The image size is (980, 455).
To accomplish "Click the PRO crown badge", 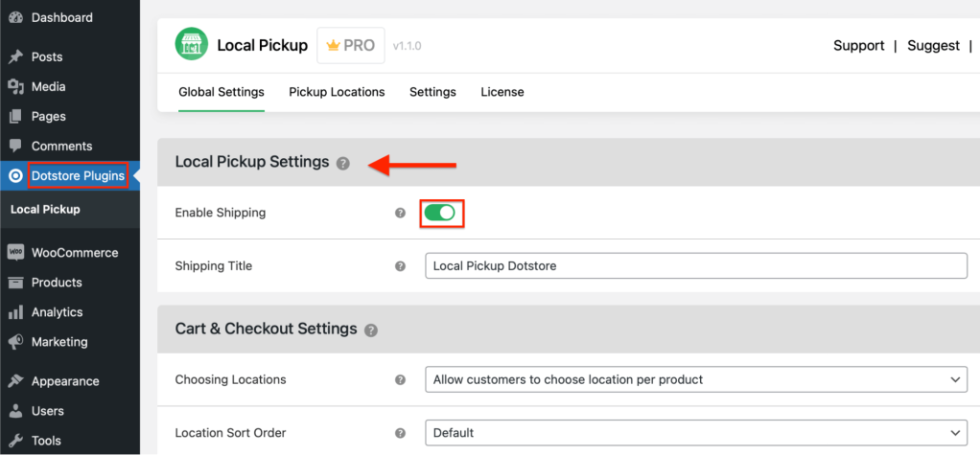I will pyautogui.click(x=351, y=45).
